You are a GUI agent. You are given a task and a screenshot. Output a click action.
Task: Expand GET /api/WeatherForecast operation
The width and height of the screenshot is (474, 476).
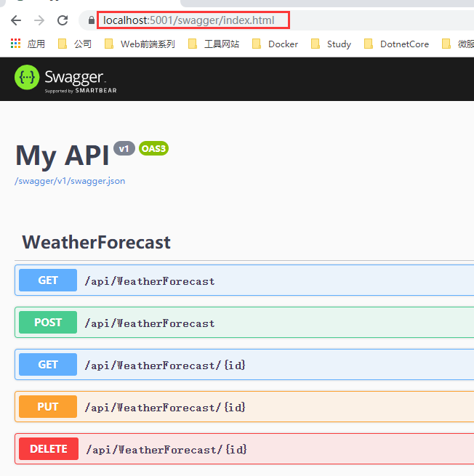(x=244, y=281)
